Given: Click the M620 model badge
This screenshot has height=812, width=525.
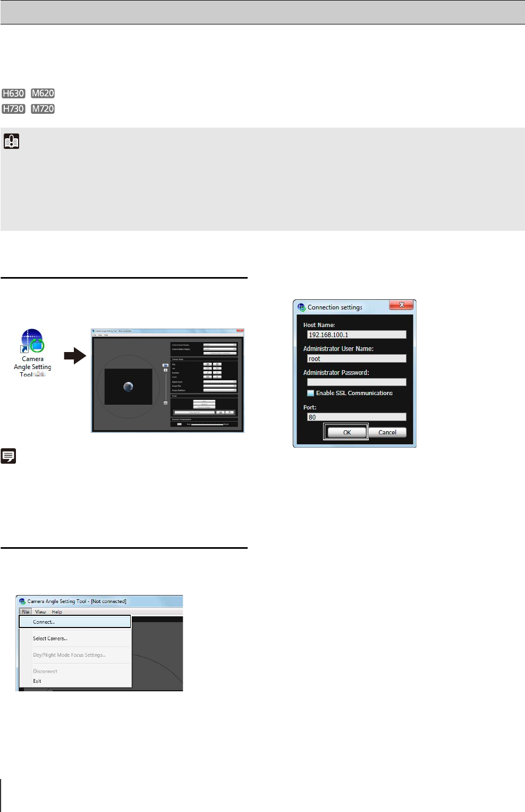Looking at the screenshot, I should point(43,94).
